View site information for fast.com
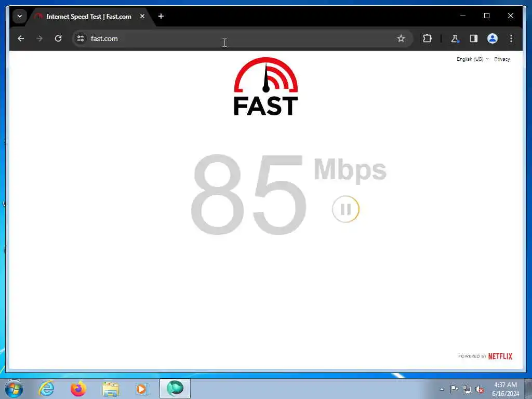532x399 pixels. pyautogui.click(x=81, y=38)
